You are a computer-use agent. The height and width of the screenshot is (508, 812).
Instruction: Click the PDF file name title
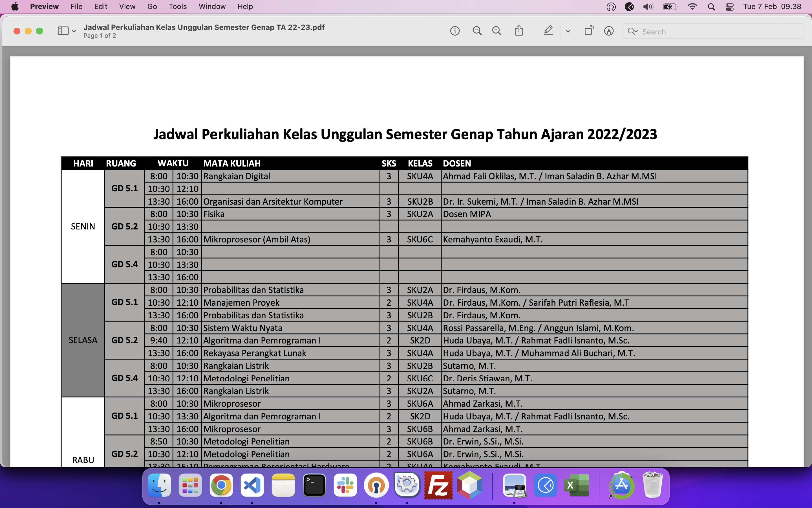click(204, 27)
